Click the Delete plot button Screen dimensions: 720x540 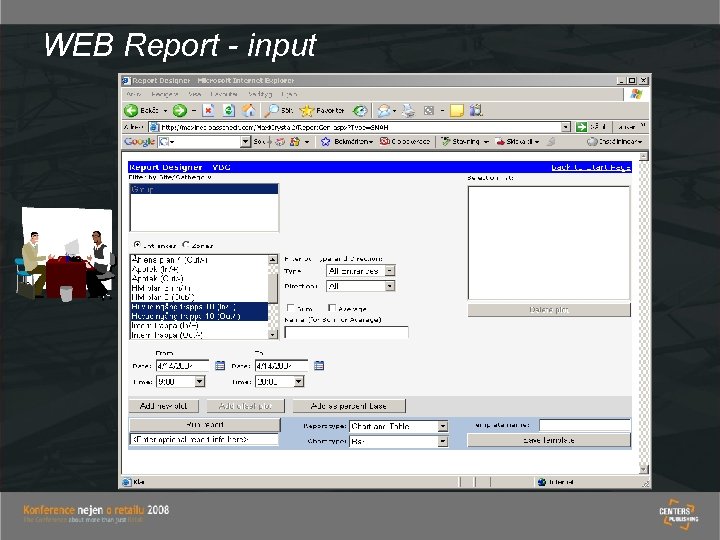(549, 310)
